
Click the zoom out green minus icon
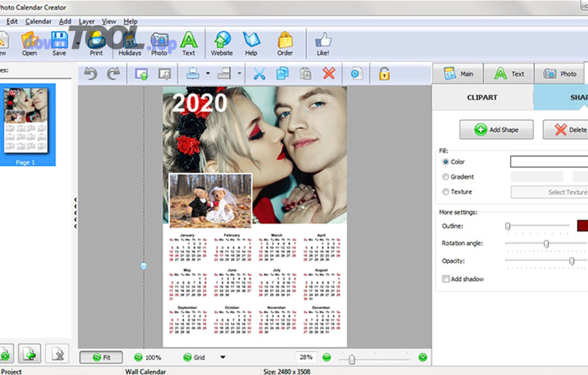(x=327, y=357)
